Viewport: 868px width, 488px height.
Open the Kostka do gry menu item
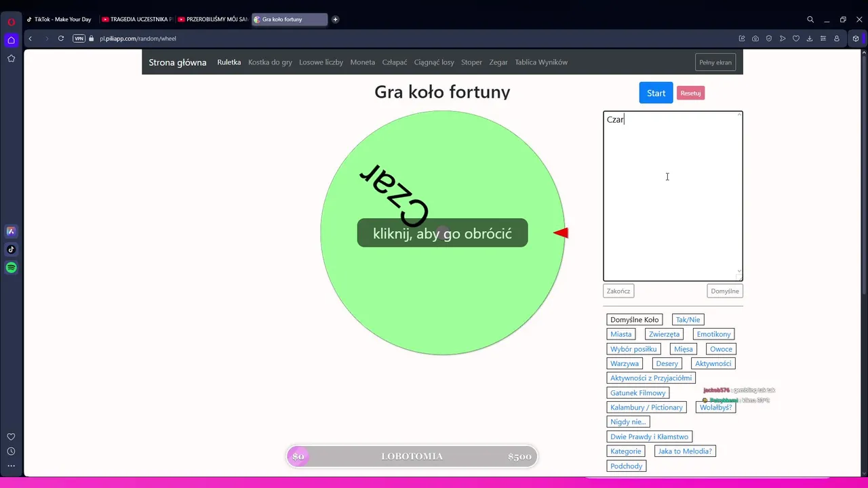click(x=270, y=62)
